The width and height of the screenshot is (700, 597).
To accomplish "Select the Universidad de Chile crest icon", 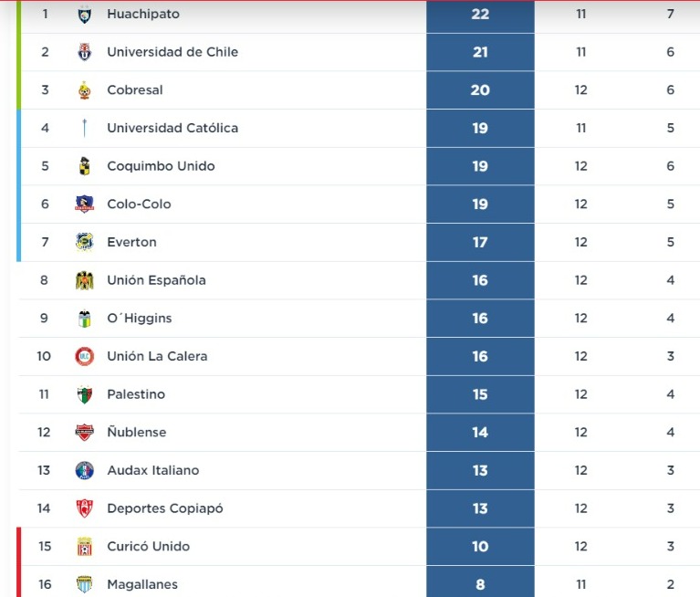I will [84, 52].
